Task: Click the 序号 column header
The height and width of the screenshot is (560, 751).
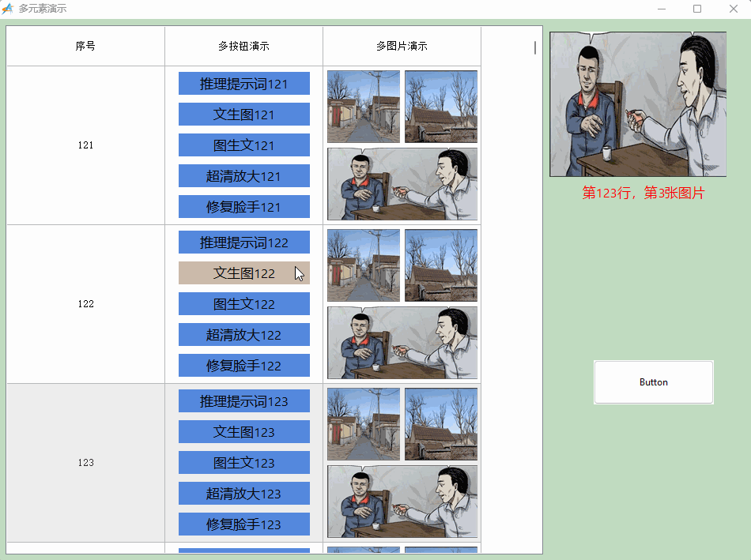Action: coord(85,46)
